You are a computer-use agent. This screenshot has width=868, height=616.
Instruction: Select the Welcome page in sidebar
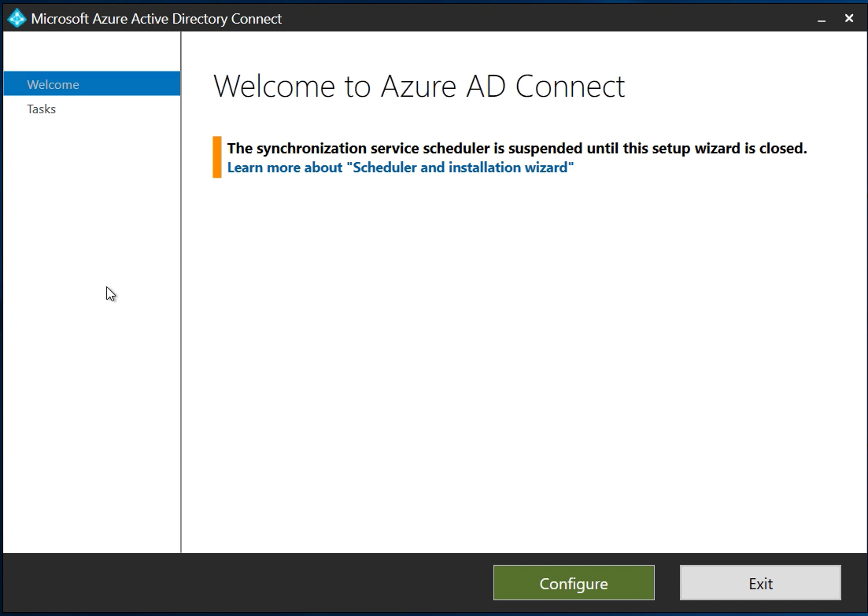[x=53, y=84]
